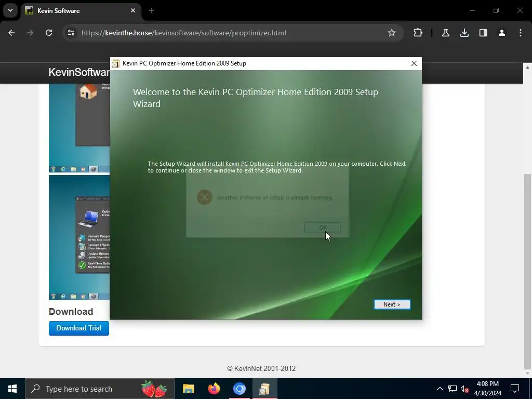This screenshot has height=399, width=532.
Task: Open File Explorer from taskbar
Action: [x=188, y=389]
